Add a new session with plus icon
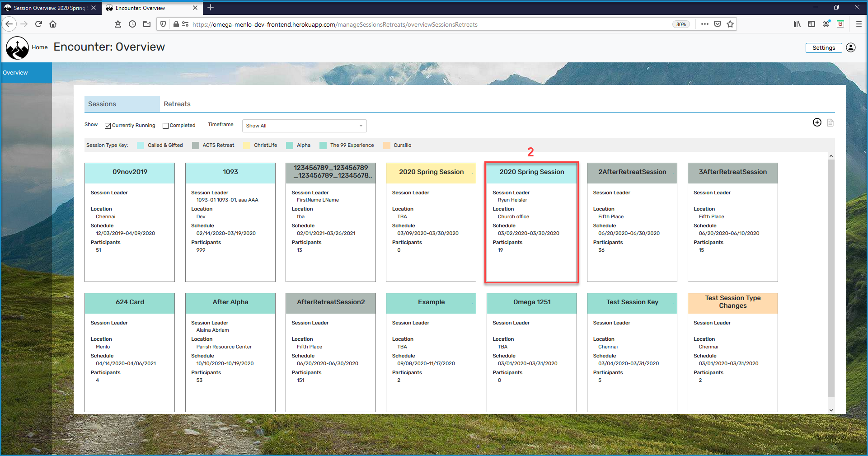The width and height of the screenshot is (868, 456). point(817,122)
